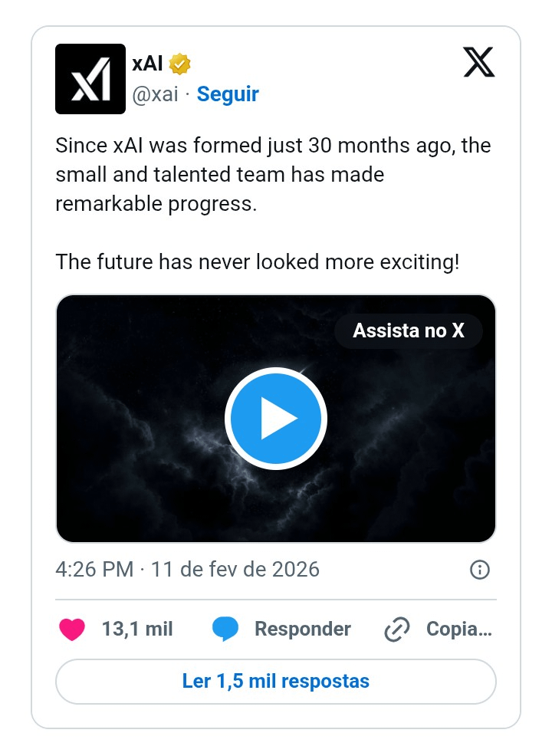The image size is (552, 756).
Task: Click the Responder label
Action: pos(302,629)
